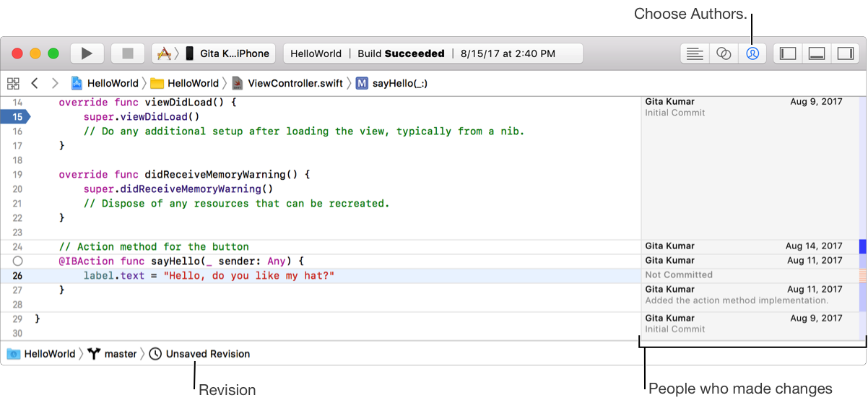The width and height of the screenshot is (868, 403).
Task: Go back in editor history
Action: (35, 83)
